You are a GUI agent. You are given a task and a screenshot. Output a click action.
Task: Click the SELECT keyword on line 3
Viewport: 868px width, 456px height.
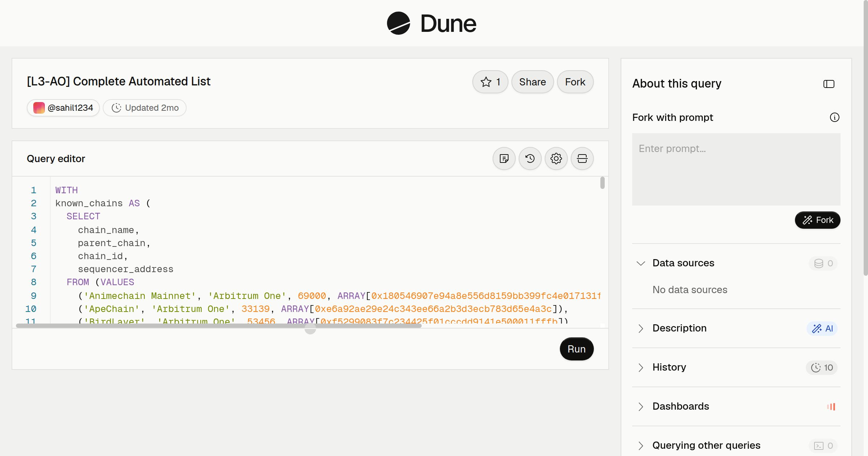83,216
